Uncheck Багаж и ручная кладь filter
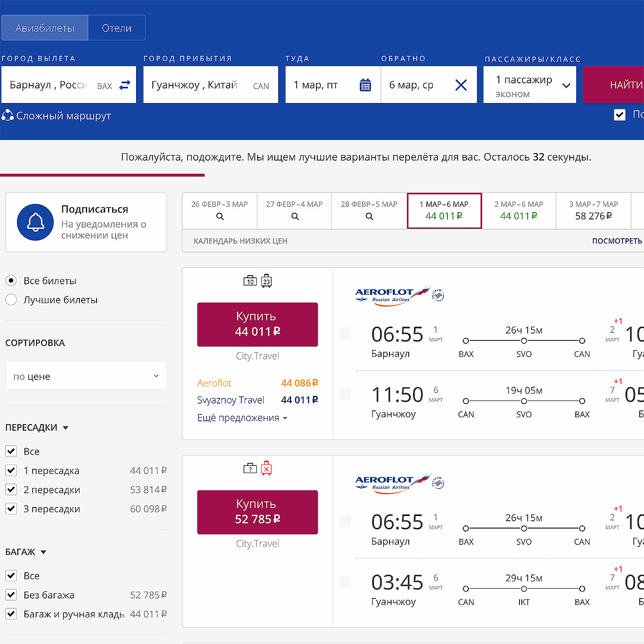This screenshot has height=644, width=644. tap(11, 614)
